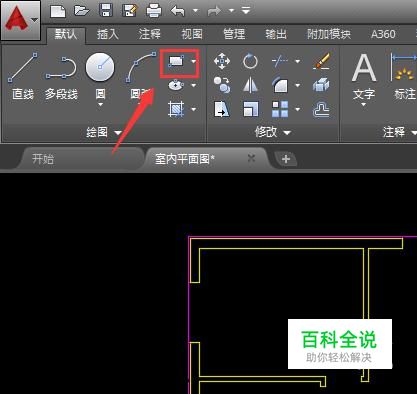
Task: Switch to the 默认 ribbon tab
Action: click(66, 34)
